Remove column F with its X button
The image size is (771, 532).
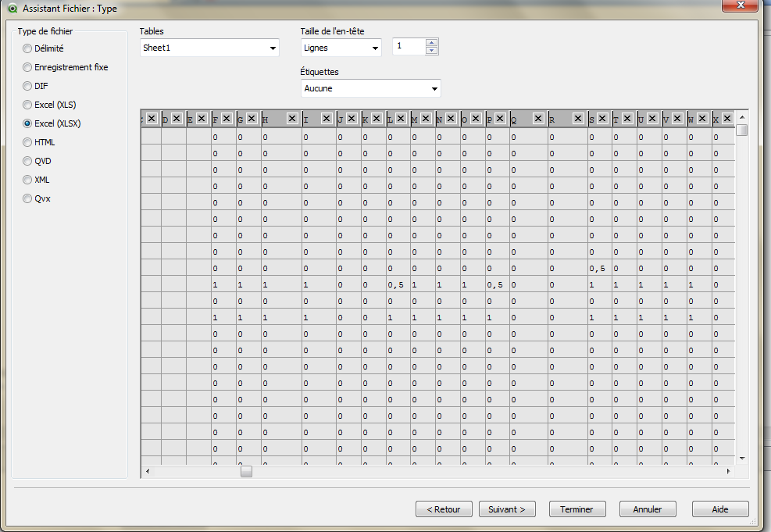pos(227,119)
